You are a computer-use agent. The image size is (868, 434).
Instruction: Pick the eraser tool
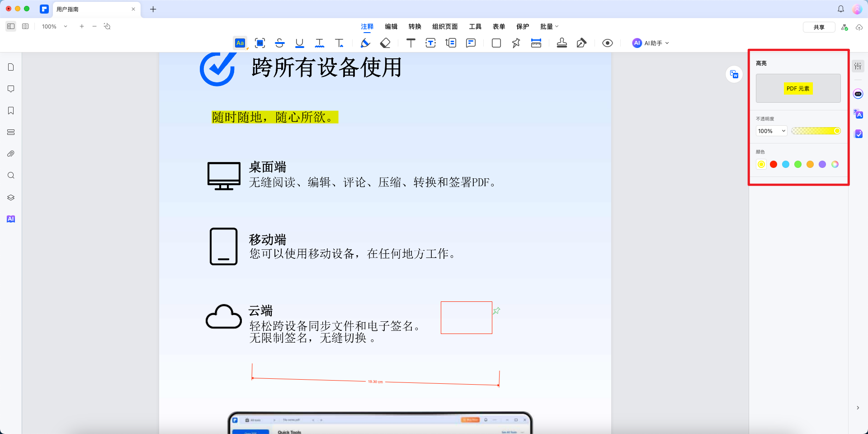click(x=385, y=43)
